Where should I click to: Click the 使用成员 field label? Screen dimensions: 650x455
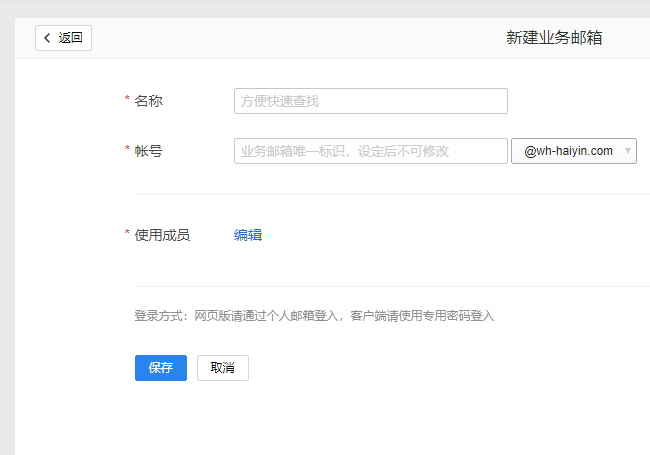tap(162, 235)
